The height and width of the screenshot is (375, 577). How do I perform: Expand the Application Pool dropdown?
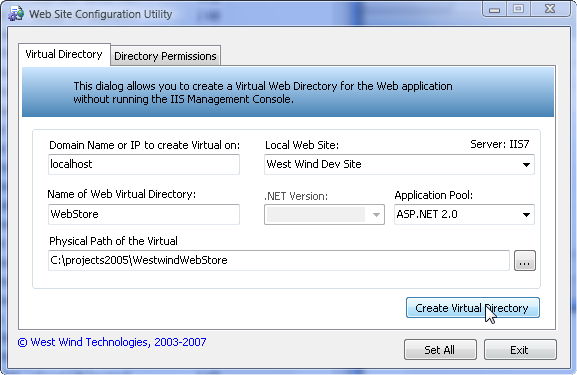[x=464, y=214]
